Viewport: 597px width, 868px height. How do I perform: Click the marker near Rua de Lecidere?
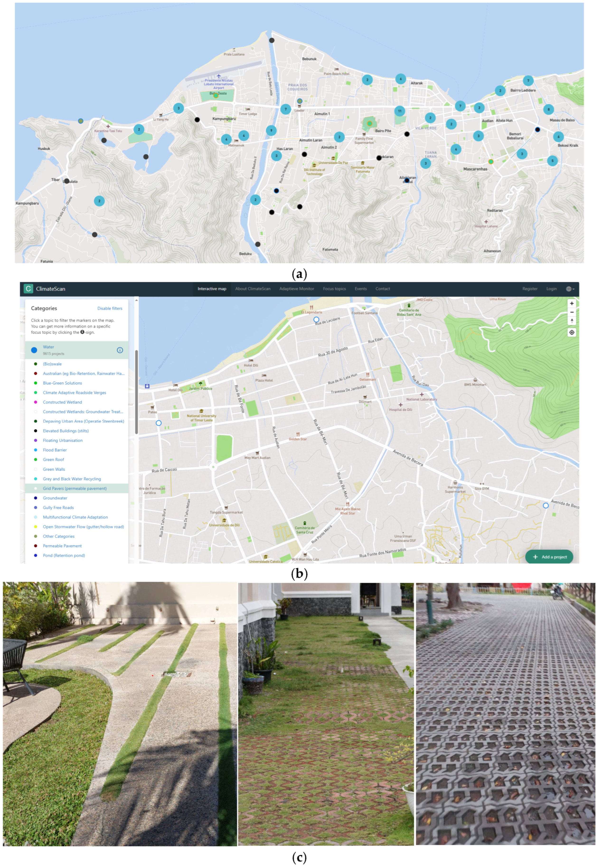316,320
